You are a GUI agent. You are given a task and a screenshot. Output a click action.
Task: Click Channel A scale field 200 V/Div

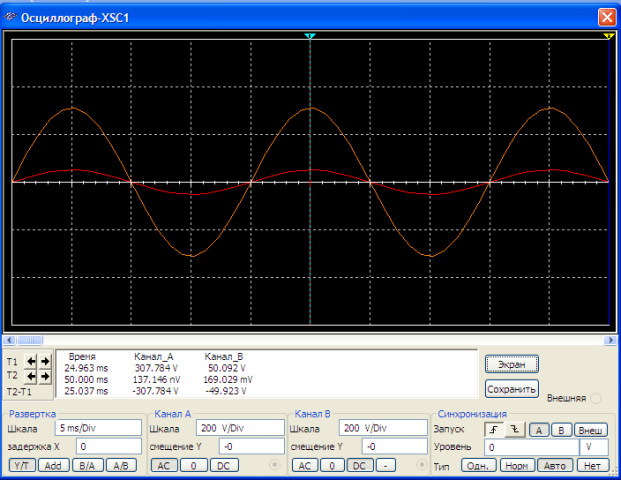click(x=240, y=428)
